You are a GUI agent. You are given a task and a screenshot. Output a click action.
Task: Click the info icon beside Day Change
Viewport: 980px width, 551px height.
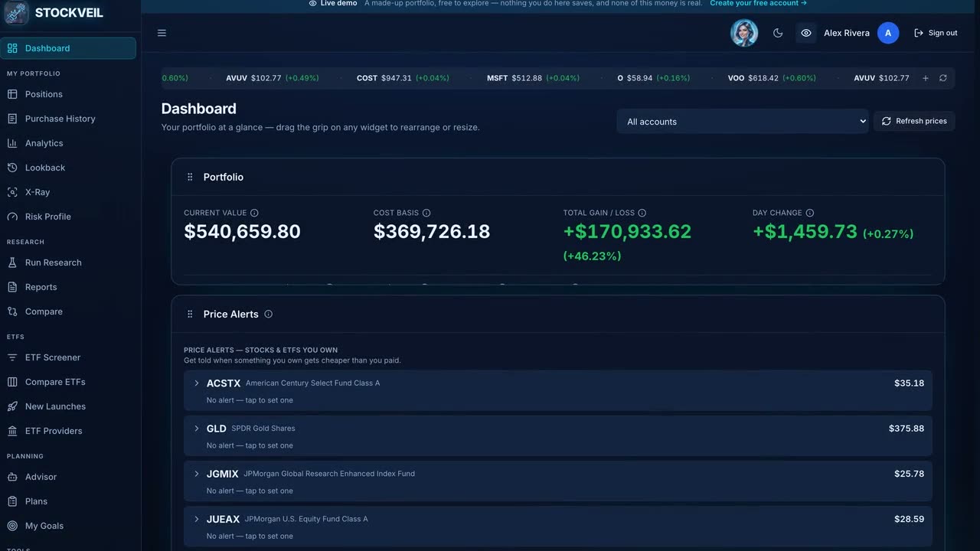(810, 213)
